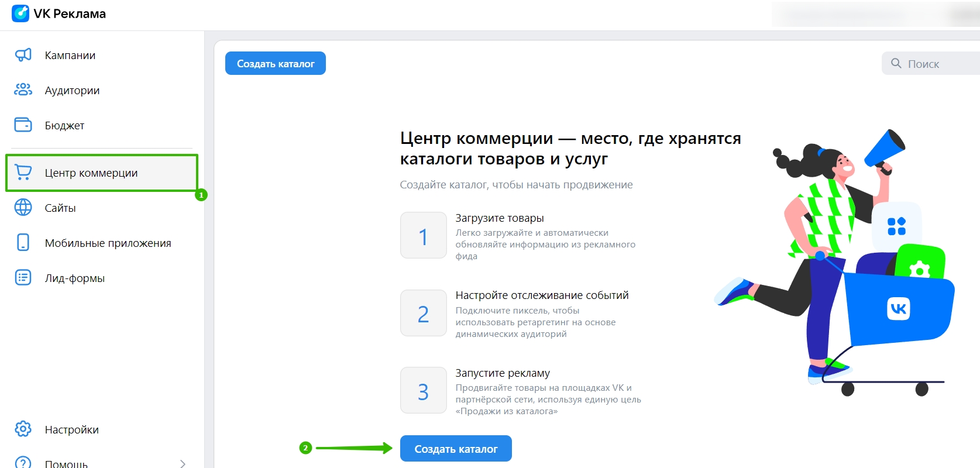Screen dimensions: 980x468
Task: Click the Настройте отслеживание событий heading
Action: (542, 295)
